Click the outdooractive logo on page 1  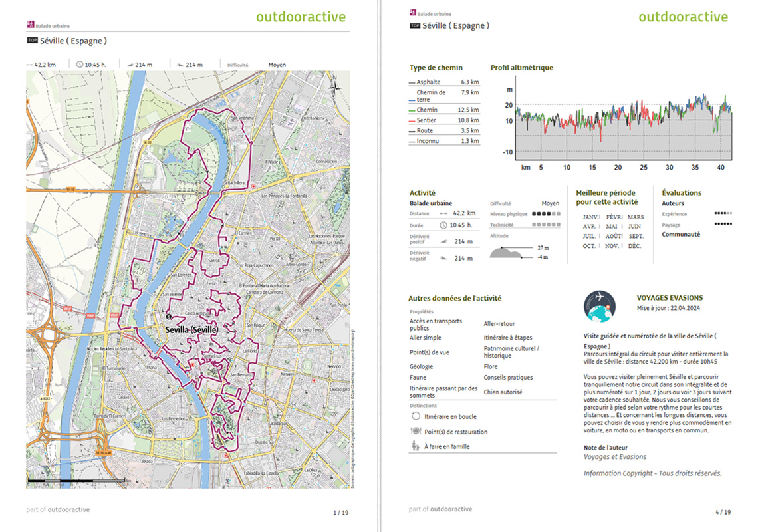coord(301,17)
